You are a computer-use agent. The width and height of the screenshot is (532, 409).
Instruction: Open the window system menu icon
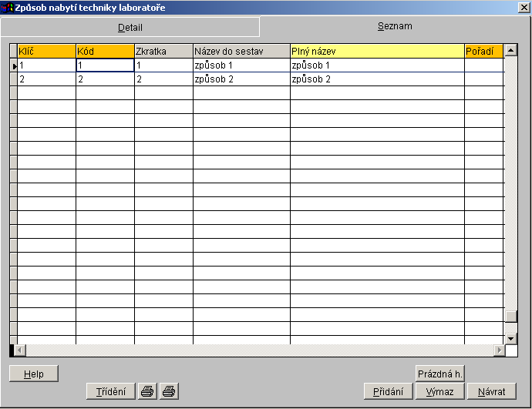point(7,7)
